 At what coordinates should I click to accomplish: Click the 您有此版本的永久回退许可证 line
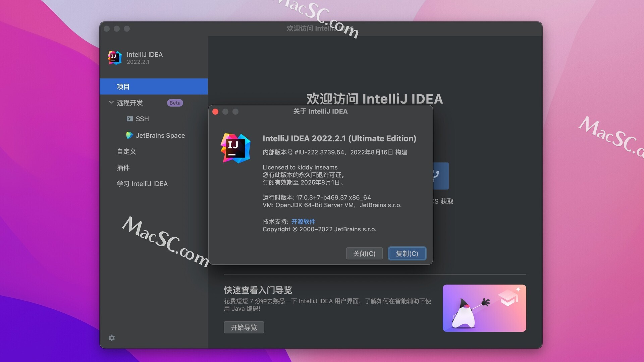click(x=304, y=175)
